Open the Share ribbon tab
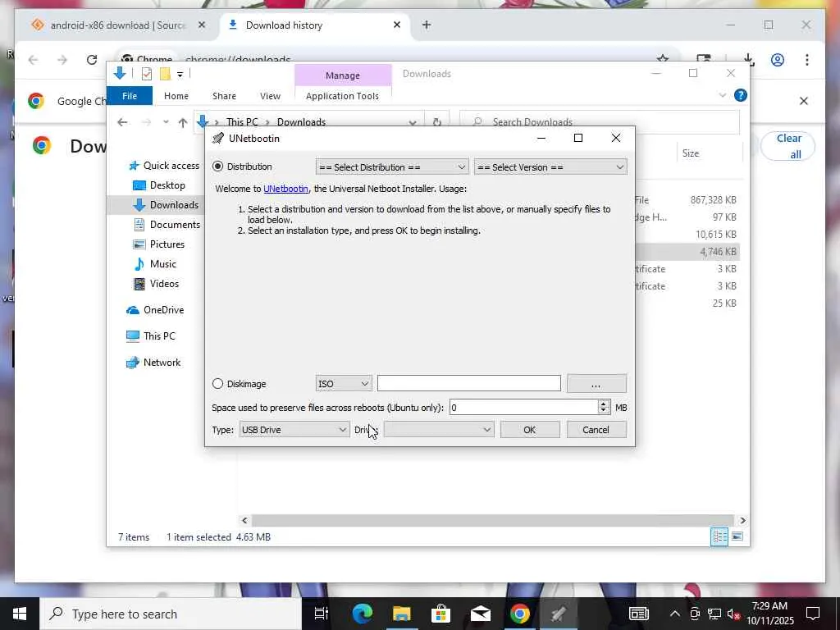The height and width of the screenshot is (630, 840). click(224, 96)
